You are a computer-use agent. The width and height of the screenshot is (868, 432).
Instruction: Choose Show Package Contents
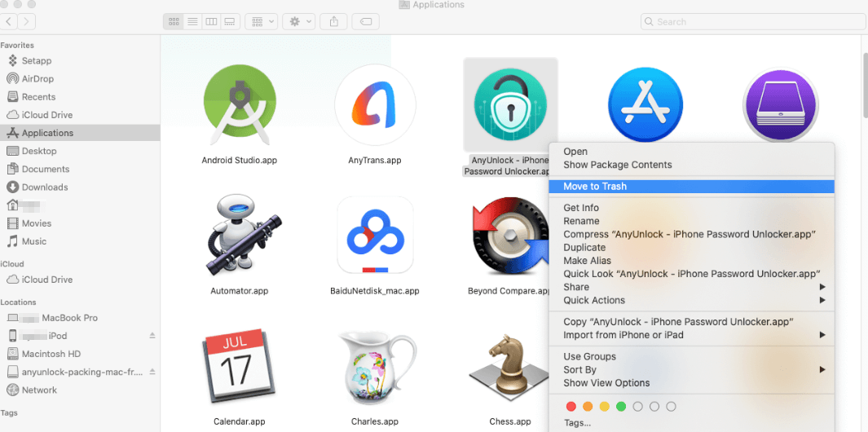point(691,165)
